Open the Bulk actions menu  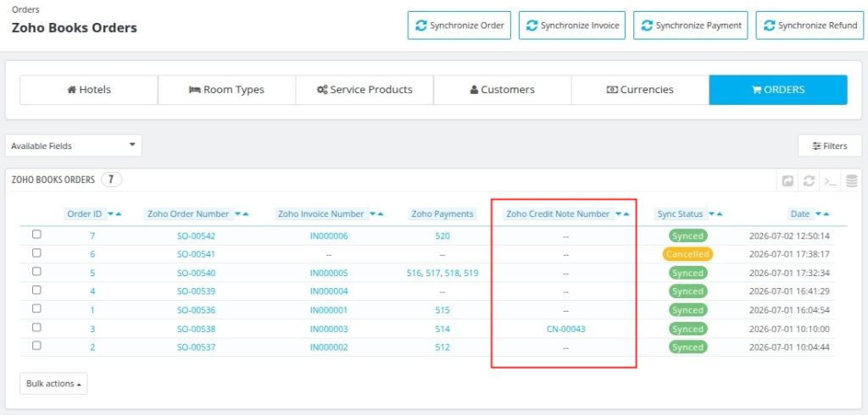click(53, 384)
